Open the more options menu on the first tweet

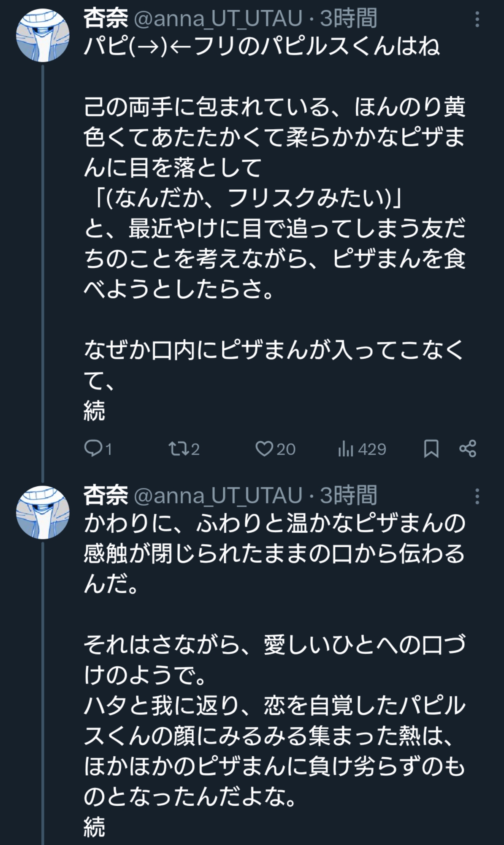click(x=477, y=19)
